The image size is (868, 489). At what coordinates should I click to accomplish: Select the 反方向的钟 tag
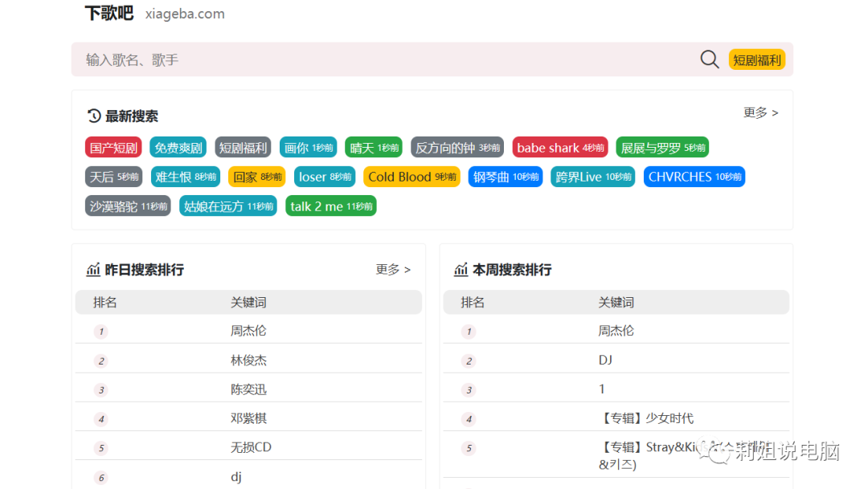click(457, 148)
